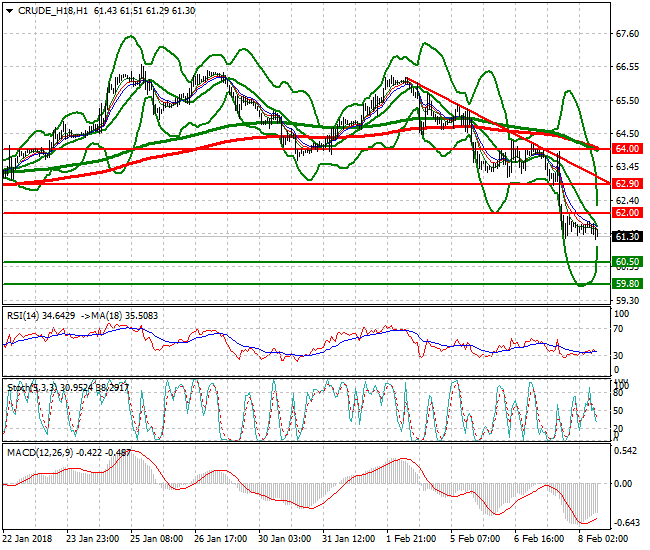Click the RSI scale level 30
Screen dimensions: 650x550
pyautogui.click(x=618, y=356)
